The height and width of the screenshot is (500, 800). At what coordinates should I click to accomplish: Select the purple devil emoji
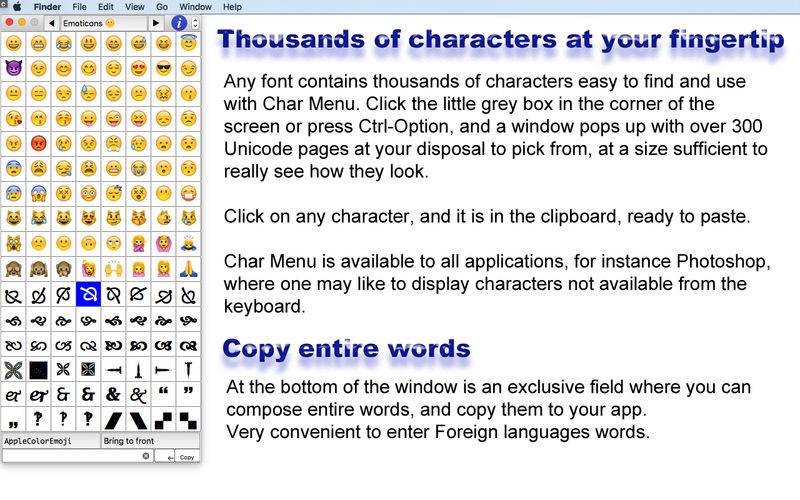pos(14,69)
